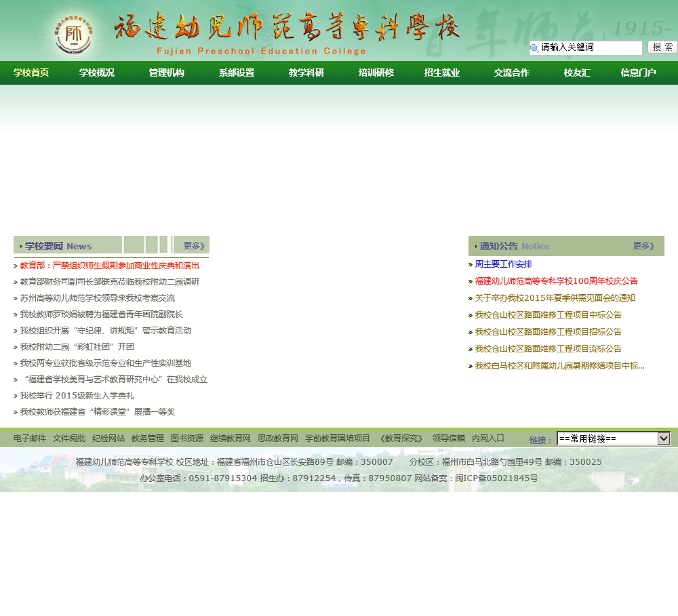
Task: Click the 文件阅批 footer link
Action: click(69, 438)
